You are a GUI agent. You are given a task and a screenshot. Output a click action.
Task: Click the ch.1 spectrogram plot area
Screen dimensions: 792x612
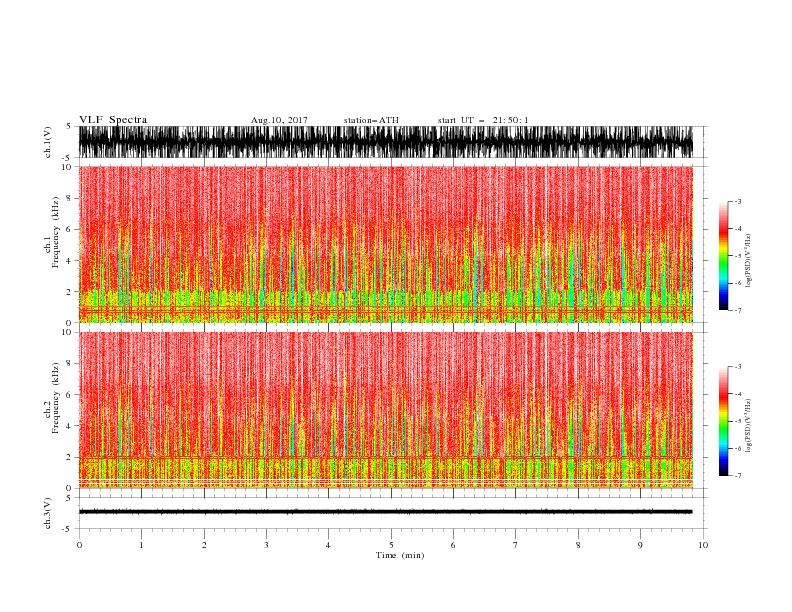pyautogui.click(x=386, y=244)
